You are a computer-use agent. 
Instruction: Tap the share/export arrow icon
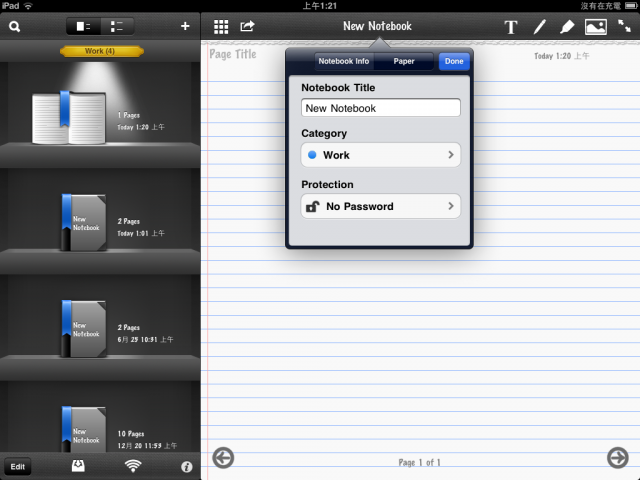[247, 26]
